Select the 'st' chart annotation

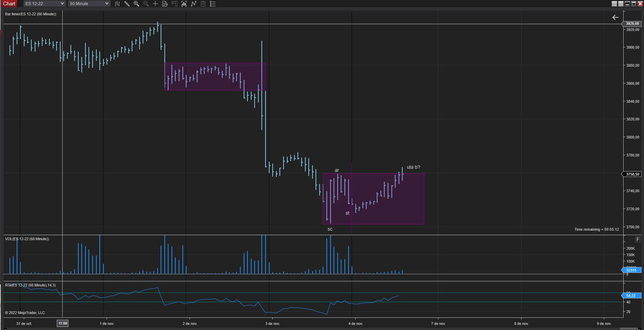(x=347, y=213)
